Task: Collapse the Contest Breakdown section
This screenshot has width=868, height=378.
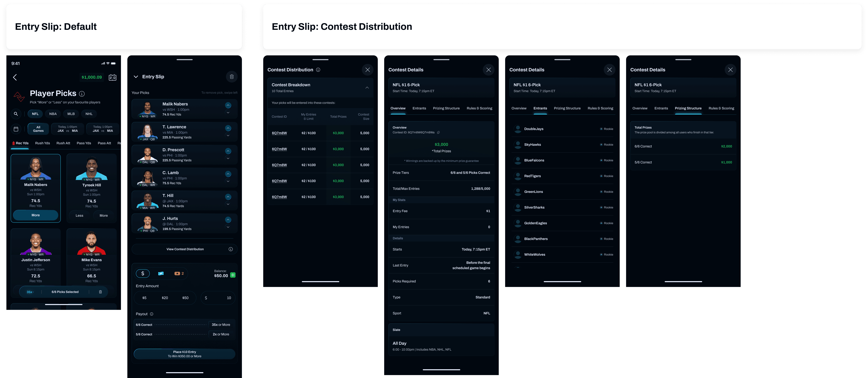Action: 367,88
